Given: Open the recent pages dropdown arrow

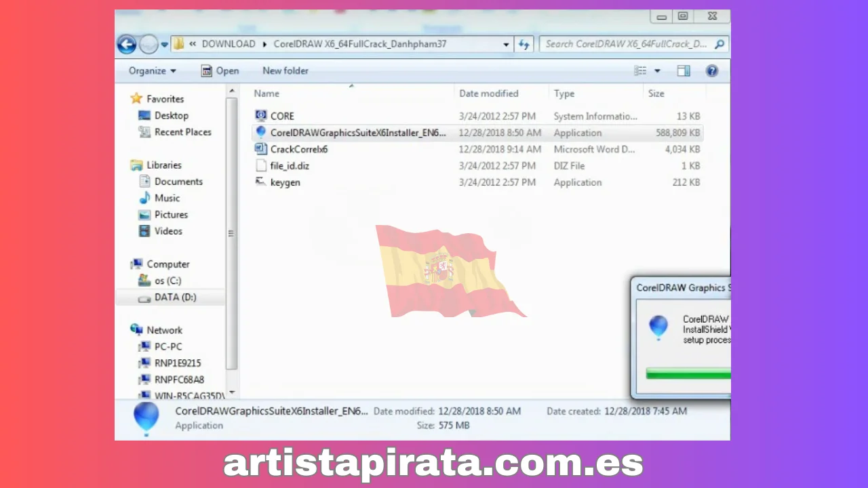Looking at the screenshot, I should coord(165,45).
